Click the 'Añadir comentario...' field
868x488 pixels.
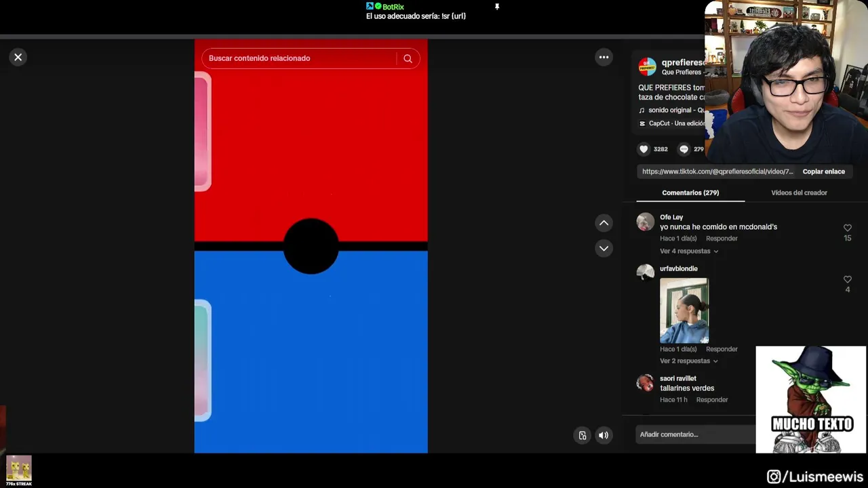[697, 434]
